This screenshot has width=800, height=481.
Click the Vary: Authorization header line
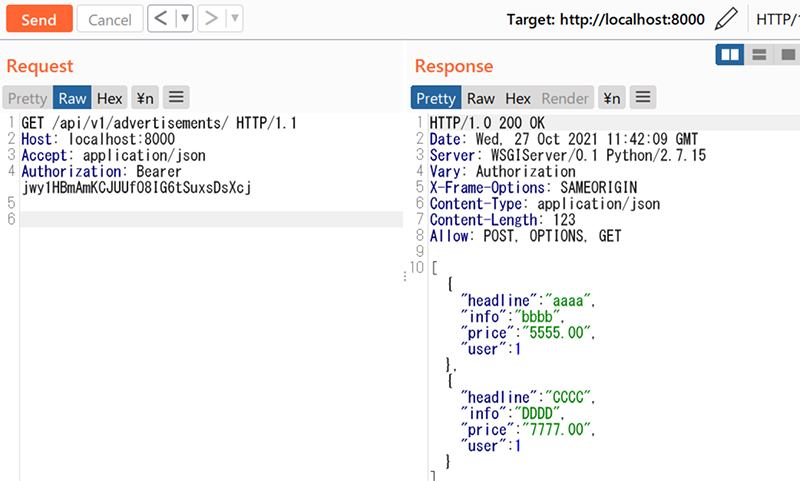coord(503,171)
